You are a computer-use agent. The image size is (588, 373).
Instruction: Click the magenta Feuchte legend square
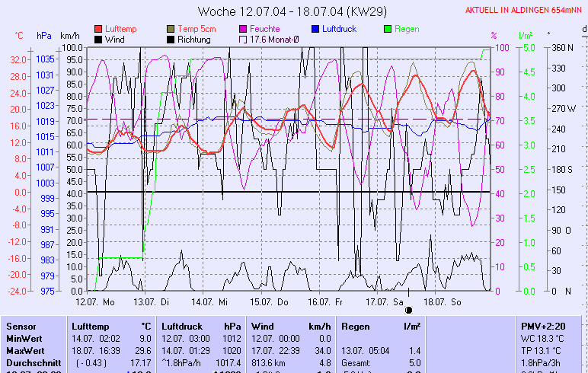click(244, 29)
